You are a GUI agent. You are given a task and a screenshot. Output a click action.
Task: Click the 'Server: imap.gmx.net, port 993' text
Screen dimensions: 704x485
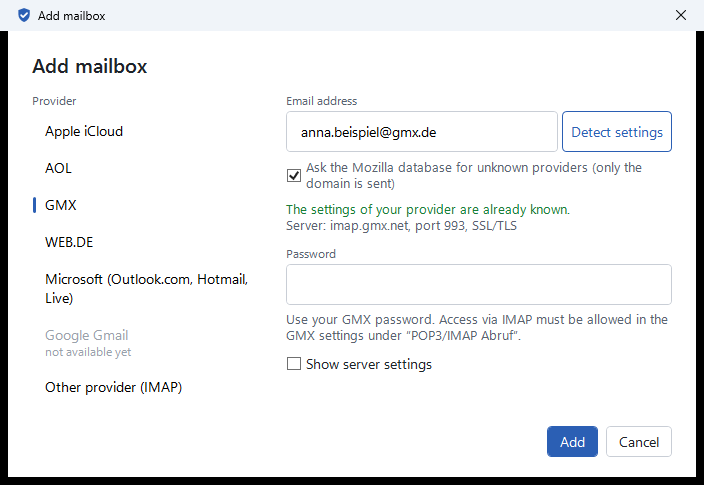(x=401, y=225)
